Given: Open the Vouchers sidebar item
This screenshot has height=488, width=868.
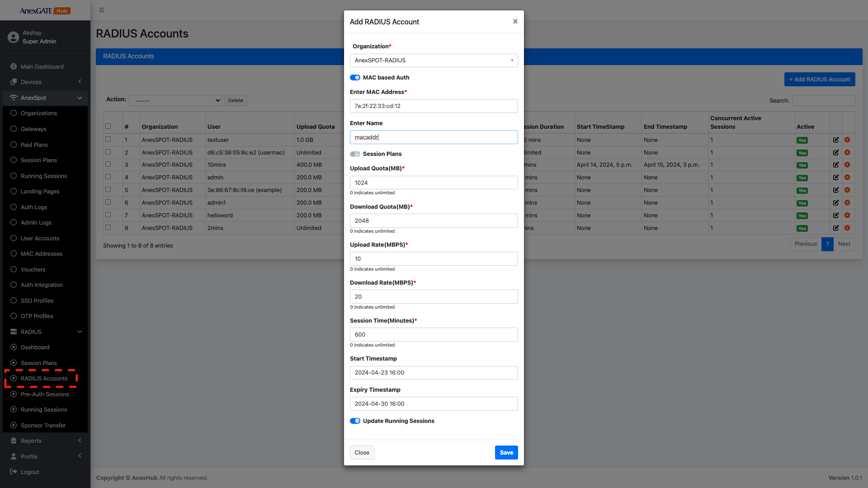Looking at the screenshot, I should (x=33, y=269).
